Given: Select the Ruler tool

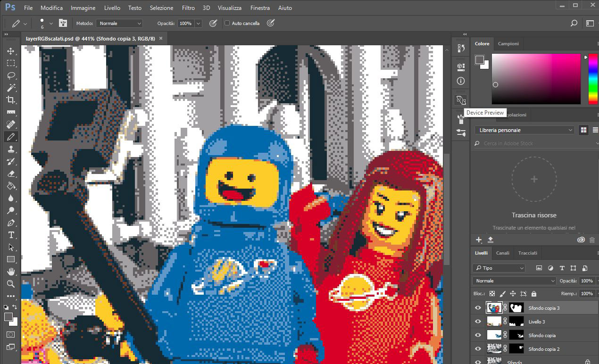Looking at the screenshot, I should tap(10, 112).
